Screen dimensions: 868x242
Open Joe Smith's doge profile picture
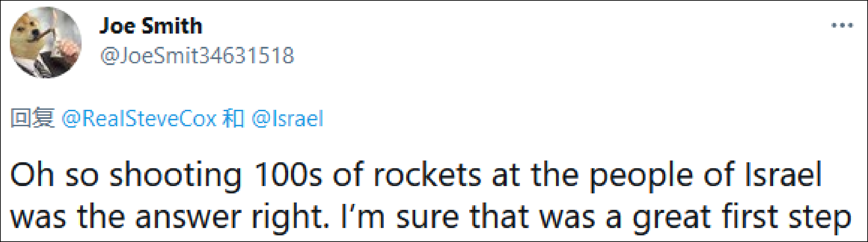coord(46,42)
